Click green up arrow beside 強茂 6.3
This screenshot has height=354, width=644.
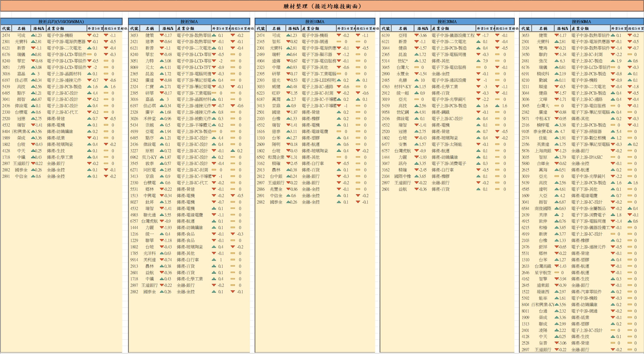(x=557, y=61)
